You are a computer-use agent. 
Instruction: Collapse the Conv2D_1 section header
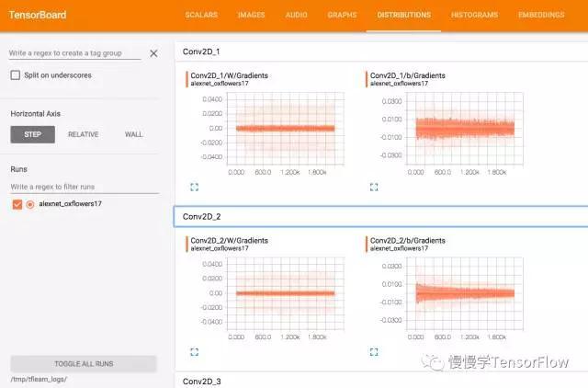381,51
